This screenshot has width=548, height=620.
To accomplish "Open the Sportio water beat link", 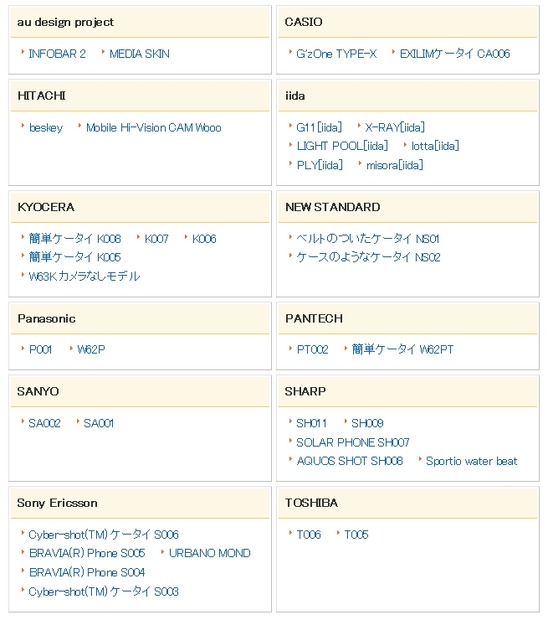I will [471, 461].
